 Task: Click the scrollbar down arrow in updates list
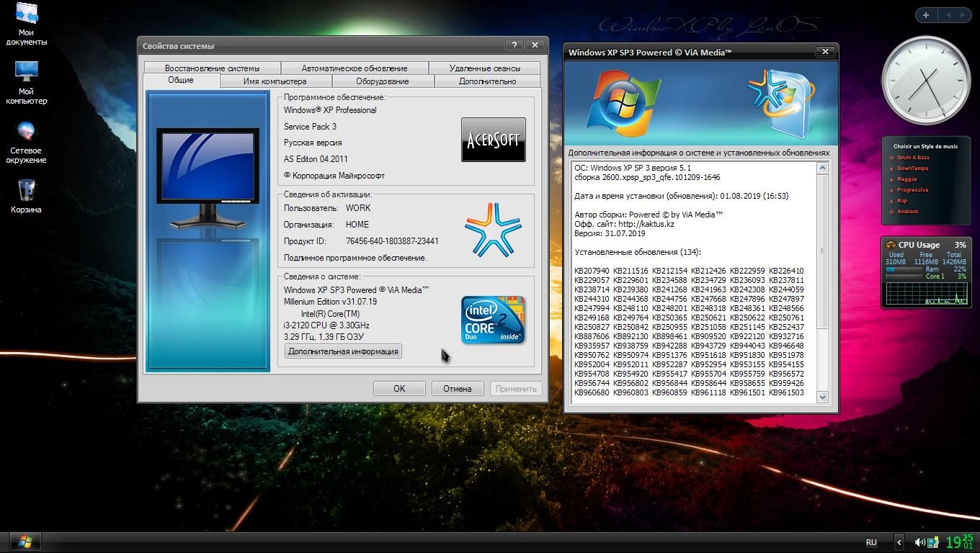822,397
